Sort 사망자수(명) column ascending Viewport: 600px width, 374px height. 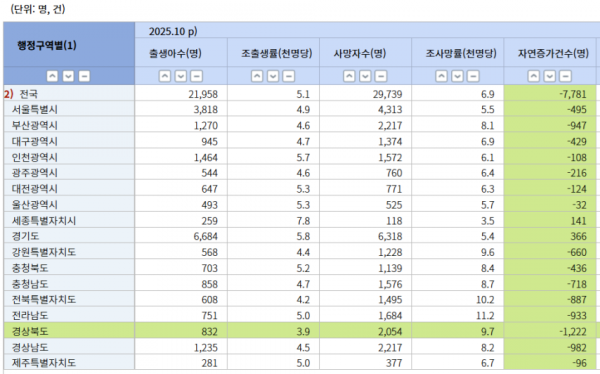(349, 76)
